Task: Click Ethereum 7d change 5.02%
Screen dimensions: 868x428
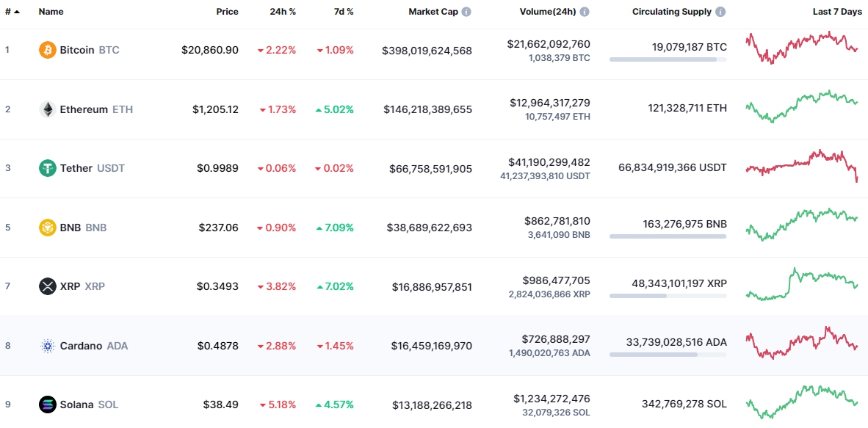Action: (334, 109)
